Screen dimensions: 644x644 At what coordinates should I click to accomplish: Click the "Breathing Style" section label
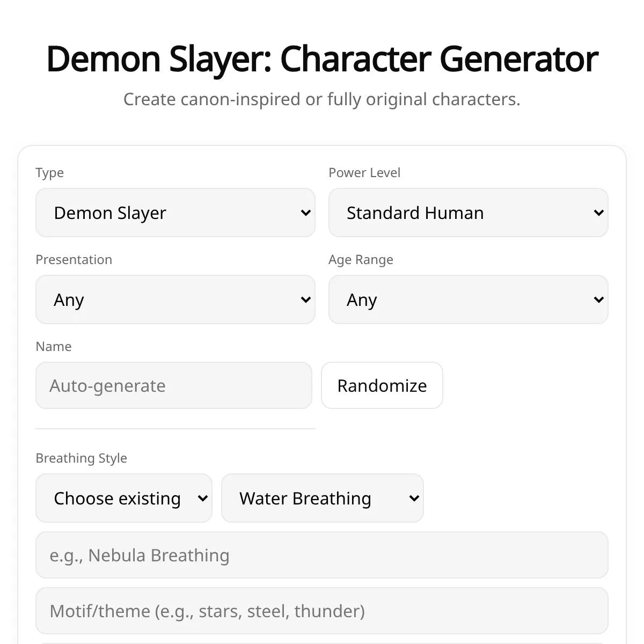(81, 458)
